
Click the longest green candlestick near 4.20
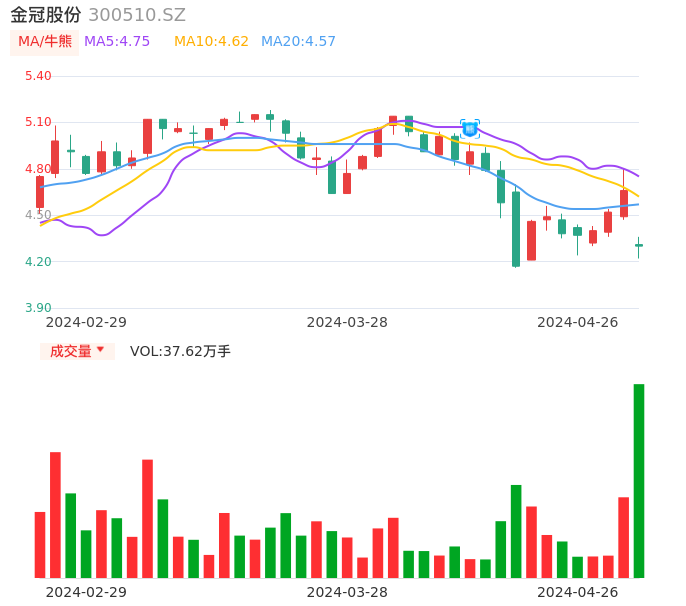click(x=516, y=229)
